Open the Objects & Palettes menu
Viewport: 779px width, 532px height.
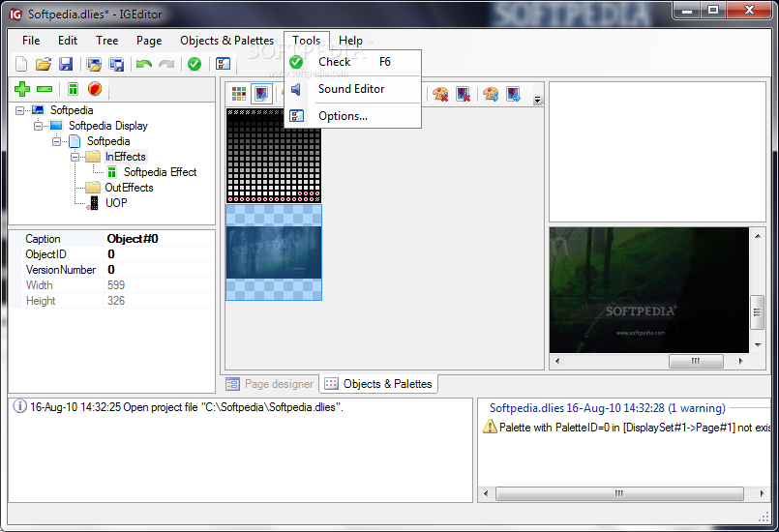pyautogui.click(x=227, y=41)
